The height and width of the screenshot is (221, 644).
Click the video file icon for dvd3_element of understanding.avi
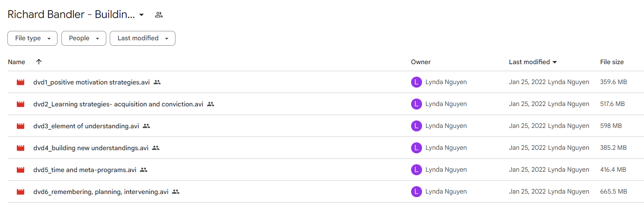[x=21, y=126]
